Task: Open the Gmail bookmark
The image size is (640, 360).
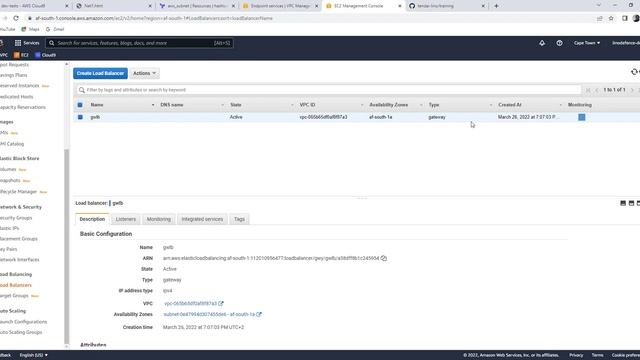Action: (x=55, y=29)
